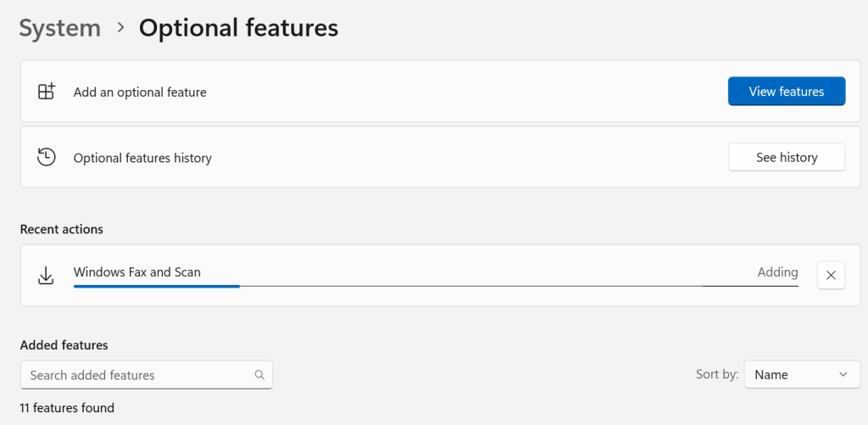
Task: Click the Optional features page title
Action: 238,28
